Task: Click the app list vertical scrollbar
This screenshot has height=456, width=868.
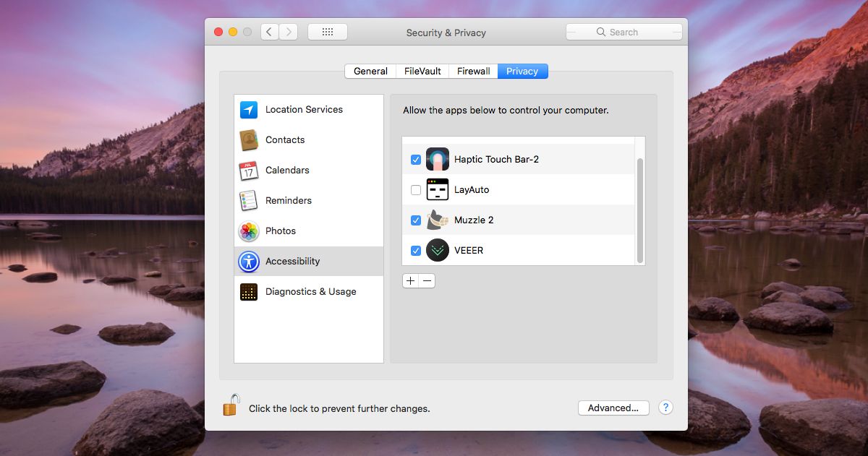Action: coord(639,210)
